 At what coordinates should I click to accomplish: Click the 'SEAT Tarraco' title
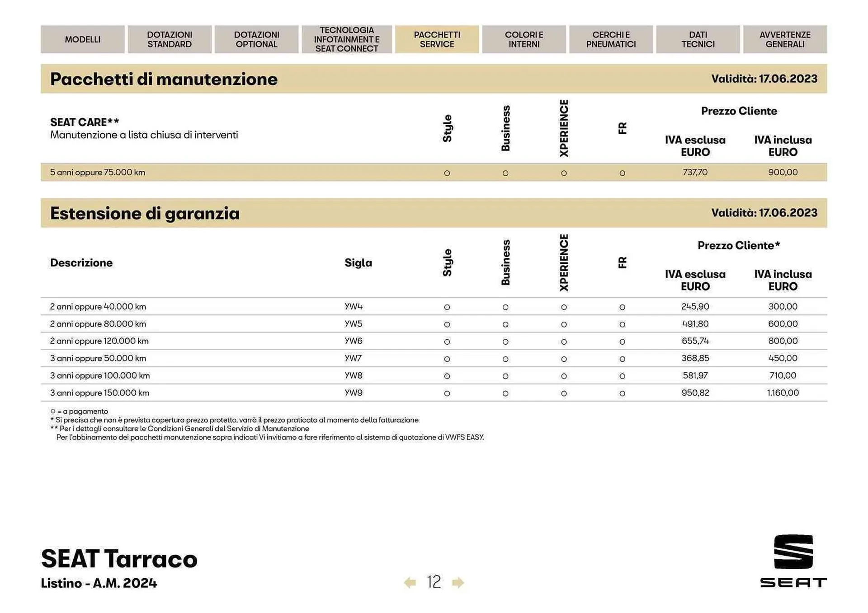(x=119, y=559)
